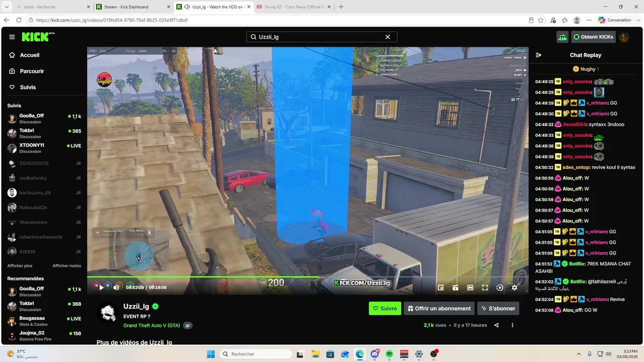
Task: Share the video with share icon
Action: [x=497, y=325]
